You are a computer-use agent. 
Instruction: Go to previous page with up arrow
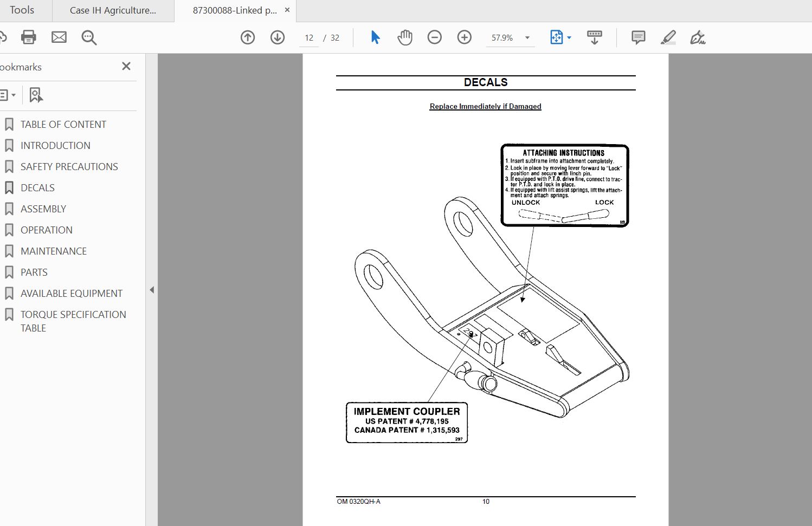pos(248,37)
